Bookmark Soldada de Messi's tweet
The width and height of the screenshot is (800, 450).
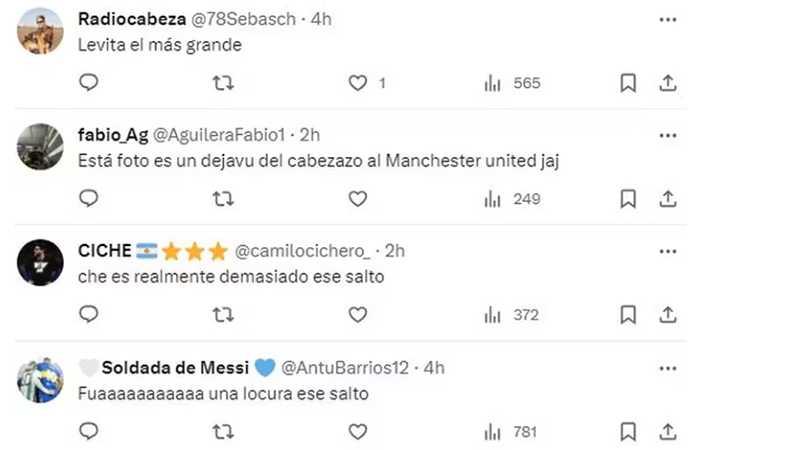click(x=628, y=431)
